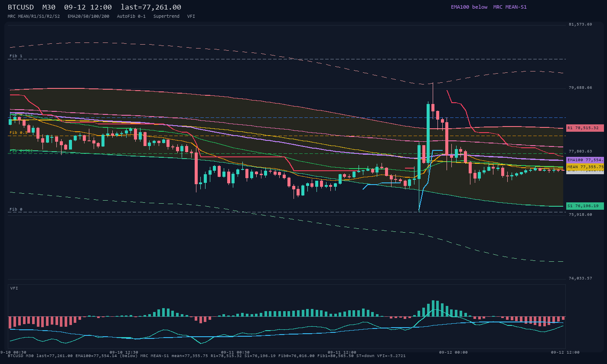Screen dimensions: 607x364
Task: Click the last=77,261.00 price in the title
Action: point(151,7)
